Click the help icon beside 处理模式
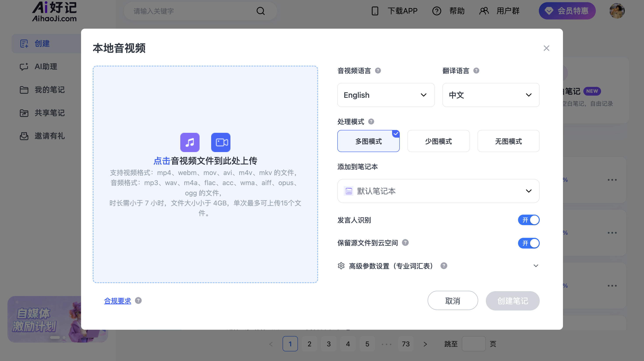This screenshot has height=361, width=644. point(371,122)
